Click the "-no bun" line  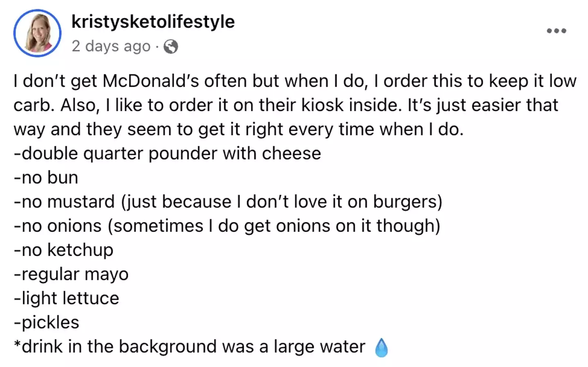(46, 178)
